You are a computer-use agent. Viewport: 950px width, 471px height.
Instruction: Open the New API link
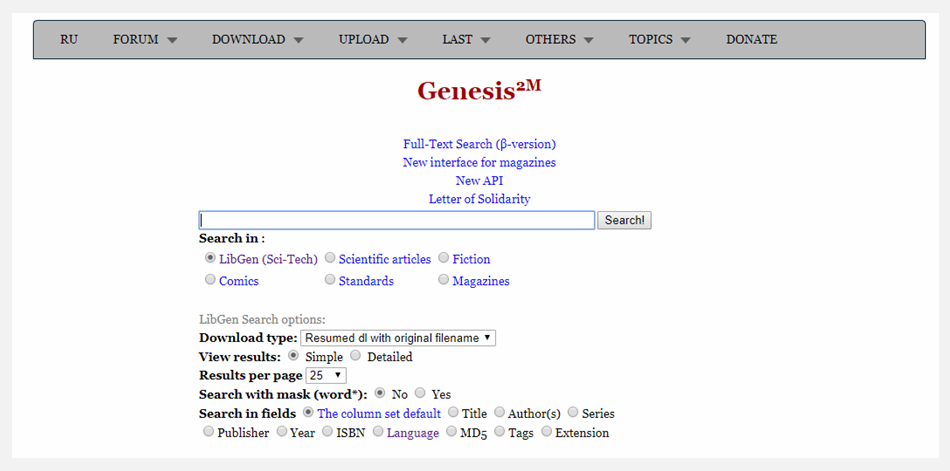coord(479,181)
